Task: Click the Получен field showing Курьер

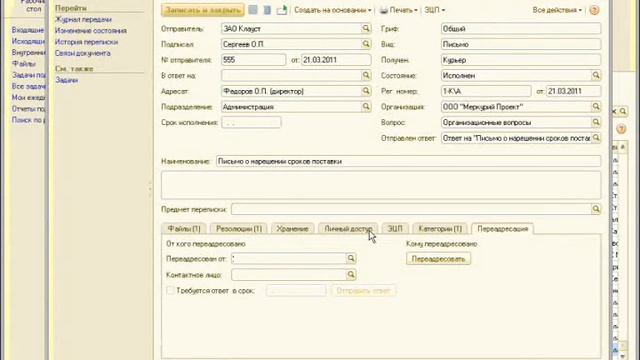Action: pyautogui.click(x=521, y=60)
